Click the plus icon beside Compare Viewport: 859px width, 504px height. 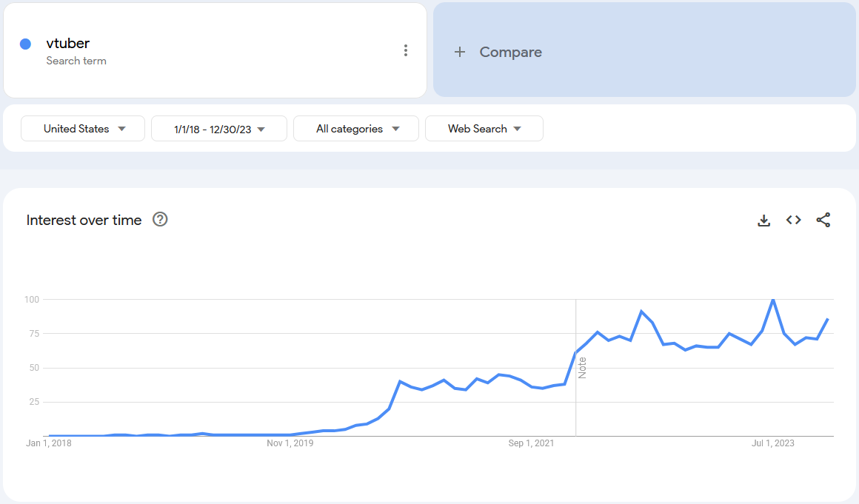(x=460, y=52)
